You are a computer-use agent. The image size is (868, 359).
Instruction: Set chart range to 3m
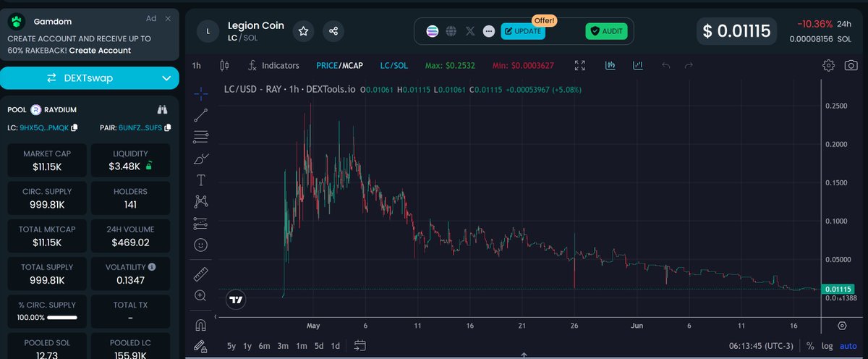coord(284,345)
